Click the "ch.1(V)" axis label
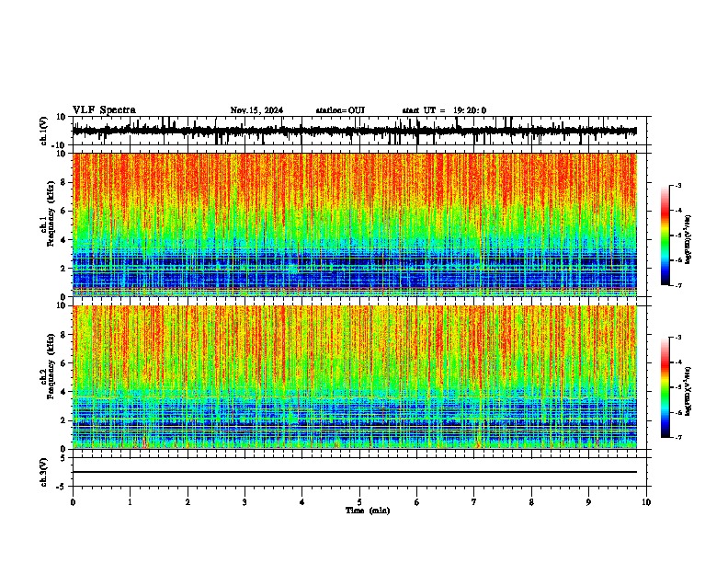 44,131
